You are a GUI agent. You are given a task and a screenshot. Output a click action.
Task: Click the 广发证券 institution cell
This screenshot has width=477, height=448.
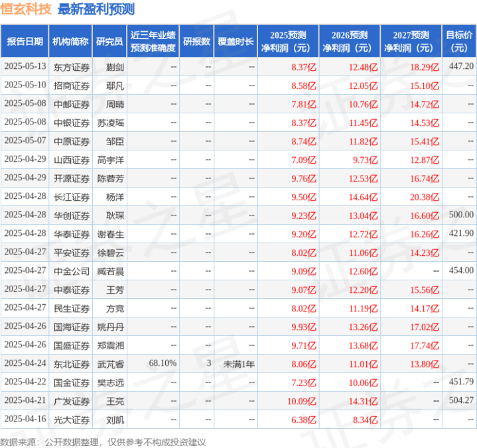pos(72,401)
